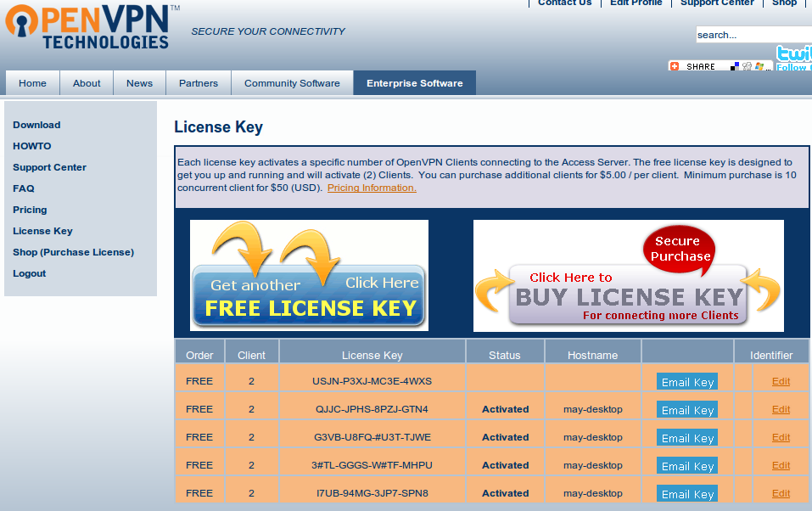Image resolution: width=812 pixels, height=511 pixels.
Task: Open Support Center in top bar
Action: coord(717,3)
